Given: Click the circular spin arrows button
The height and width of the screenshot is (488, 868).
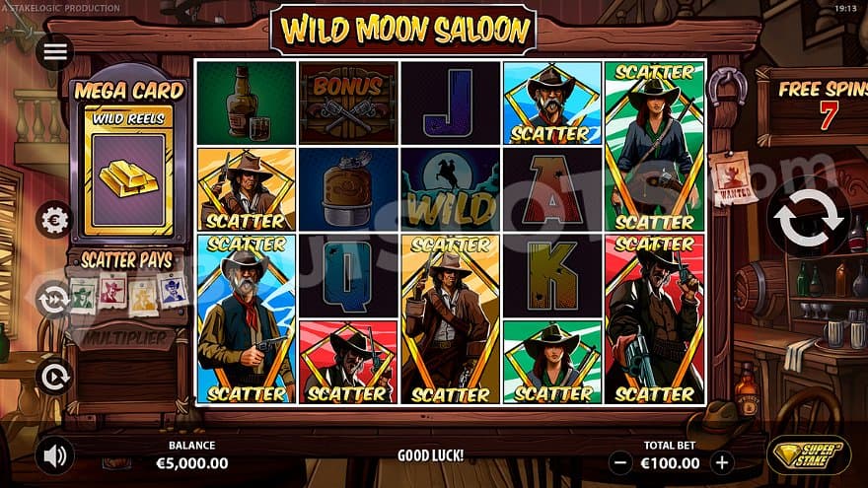Looking at the screenshot, I should pos(808,218).
